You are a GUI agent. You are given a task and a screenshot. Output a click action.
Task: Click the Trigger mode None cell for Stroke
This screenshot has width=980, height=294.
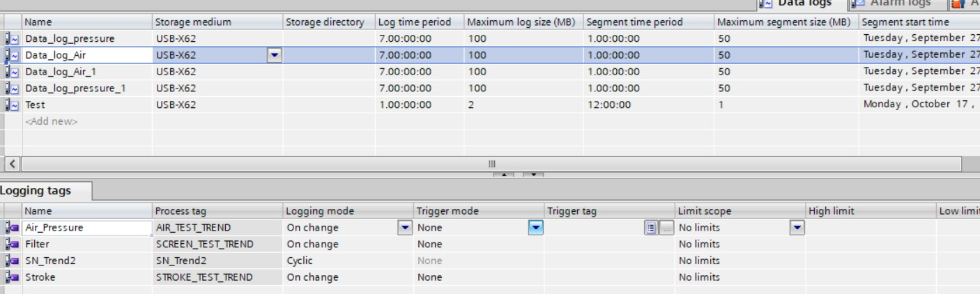[479, 277]
